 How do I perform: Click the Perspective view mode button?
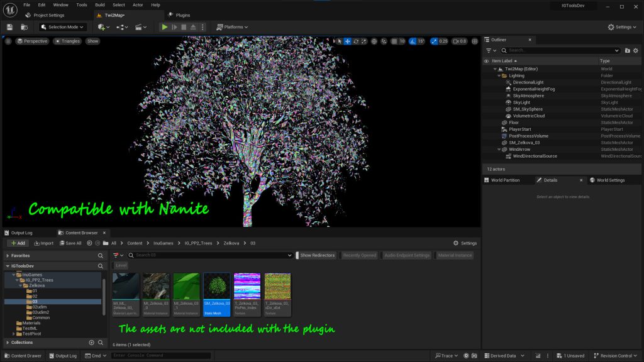point(32,41)
